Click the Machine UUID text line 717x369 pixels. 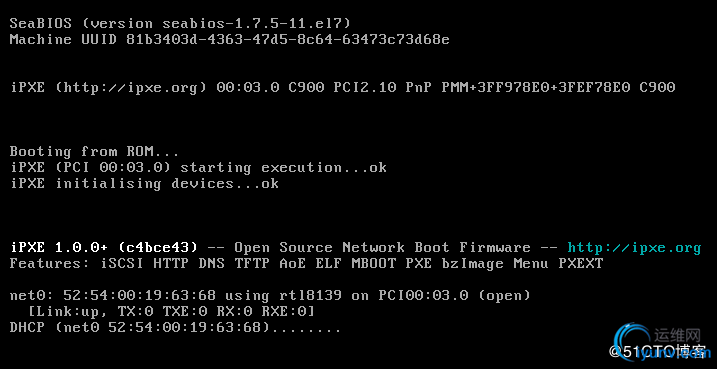230,39
